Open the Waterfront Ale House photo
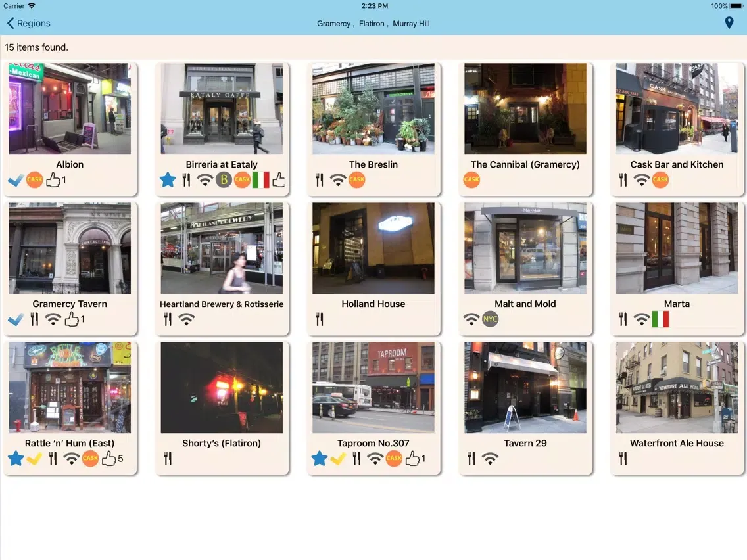 pos(677,387)
